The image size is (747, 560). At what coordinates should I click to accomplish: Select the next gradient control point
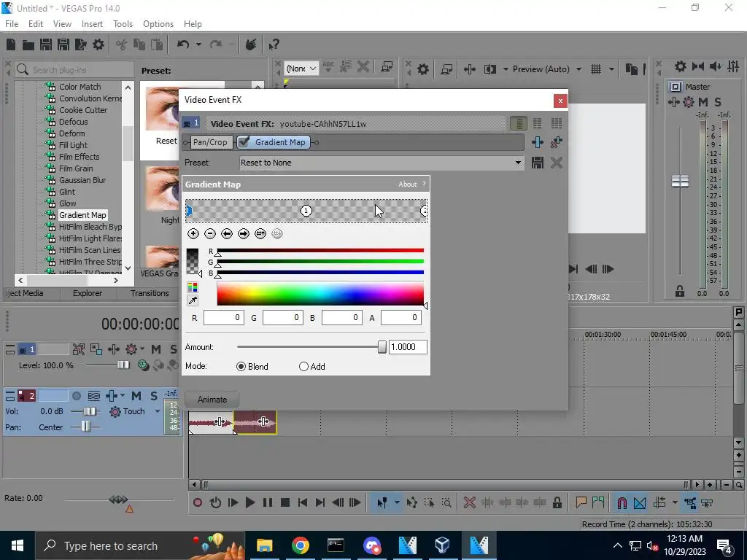click(244, 234)
